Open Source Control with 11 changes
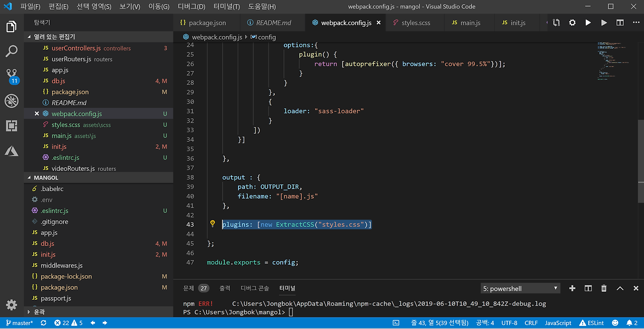The width and height of the screenshot is (644, 329). coord(12,75)
